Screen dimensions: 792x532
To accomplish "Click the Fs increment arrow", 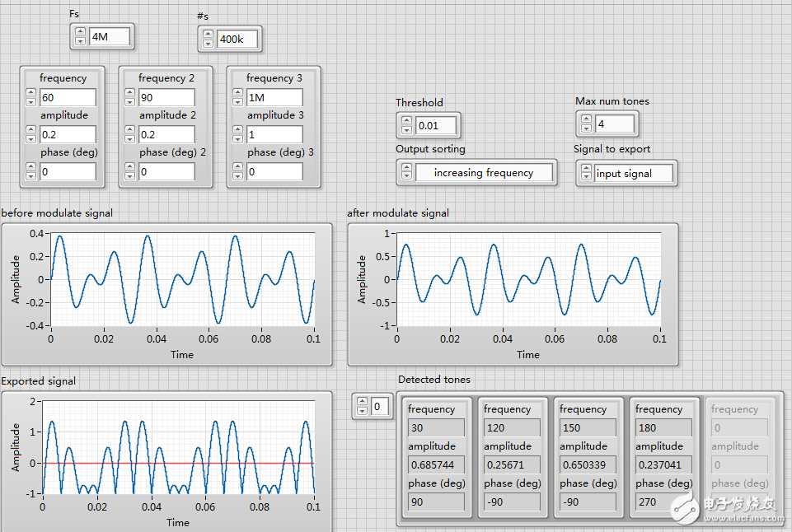I will point(80,32).
